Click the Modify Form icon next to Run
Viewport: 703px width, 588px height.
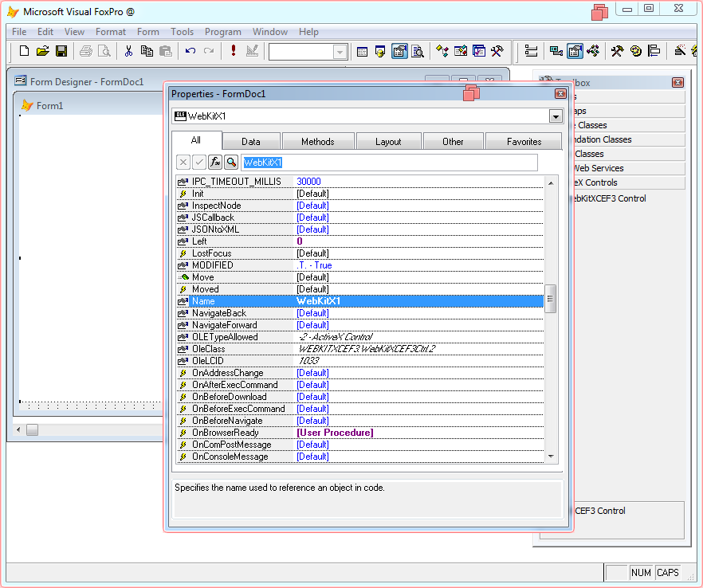tap(253, 51)
